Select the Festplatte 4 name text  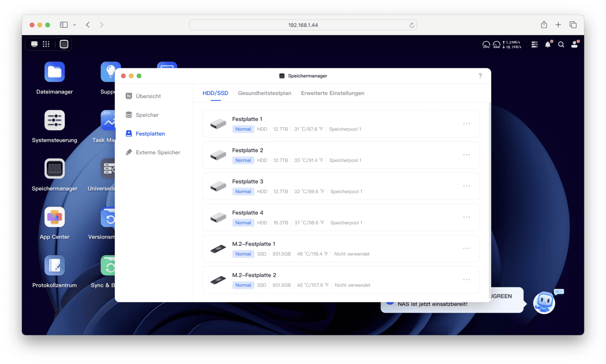[248, 213]
